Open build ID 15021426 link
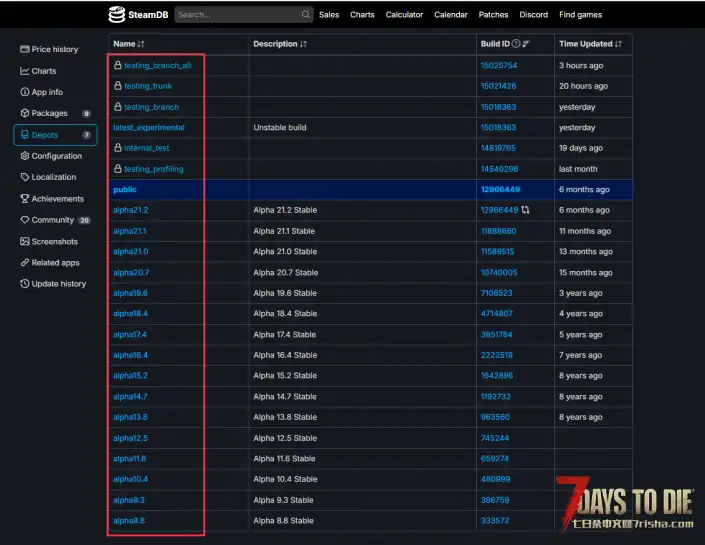 point(499,86)
